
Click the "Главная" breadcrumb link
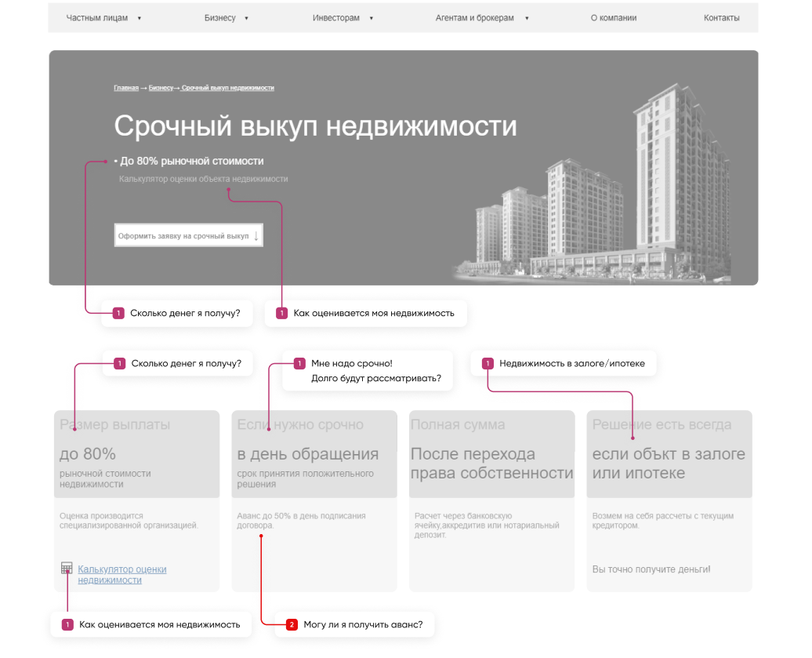tap(125, 88)
